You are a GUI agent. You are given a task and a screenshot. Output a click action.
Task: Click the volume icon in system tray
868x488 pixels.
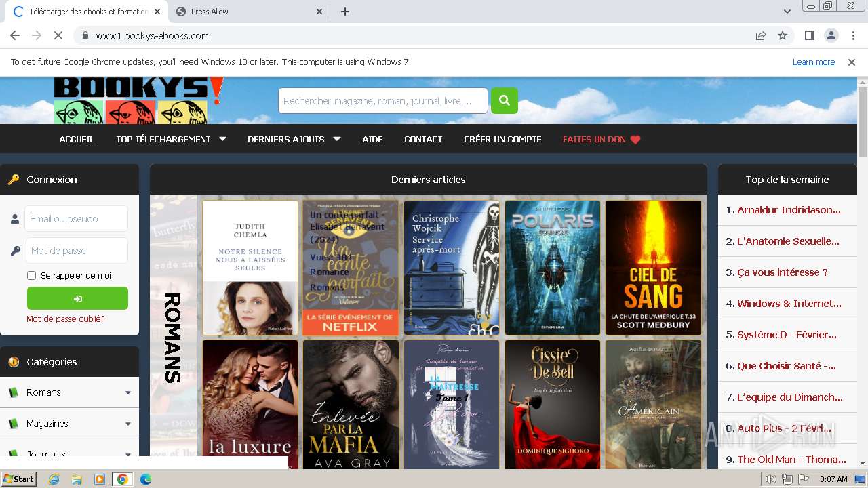click(771, 479)
